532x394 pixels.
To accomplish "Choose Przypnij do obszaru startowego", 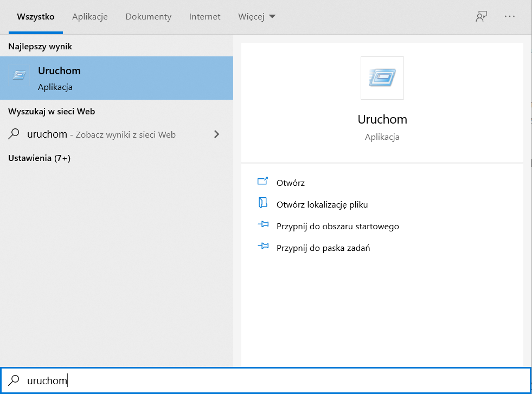I will (338, 226).
